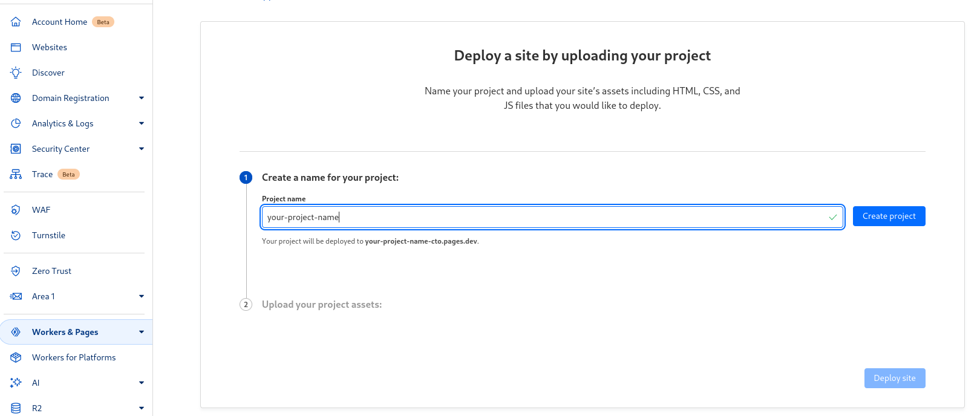Expand the Analytics & Logs section
The image size is (980, 416).
141,123
